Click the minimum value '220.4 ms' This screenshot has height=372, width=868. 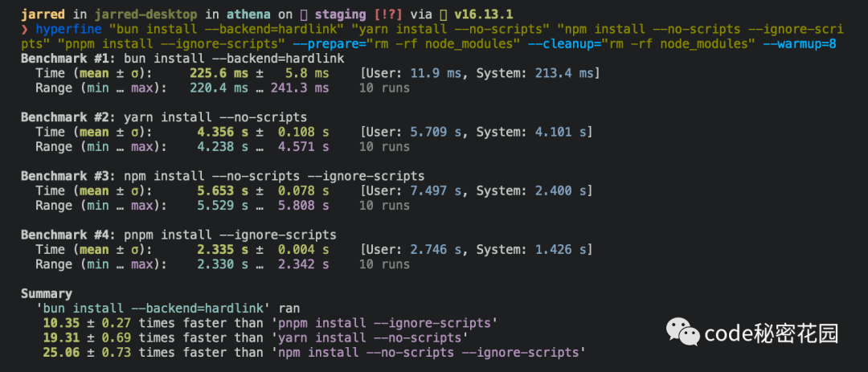(x=219, y=88)
